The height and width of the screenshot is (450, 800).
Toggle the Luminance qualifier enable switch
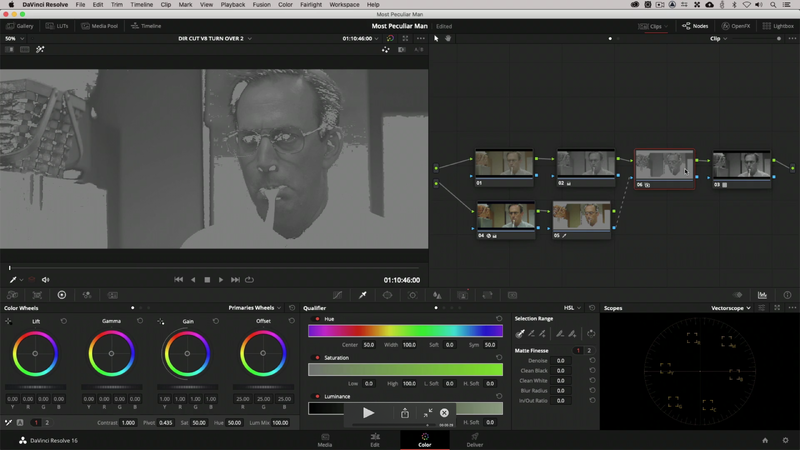tap(318, 396)
